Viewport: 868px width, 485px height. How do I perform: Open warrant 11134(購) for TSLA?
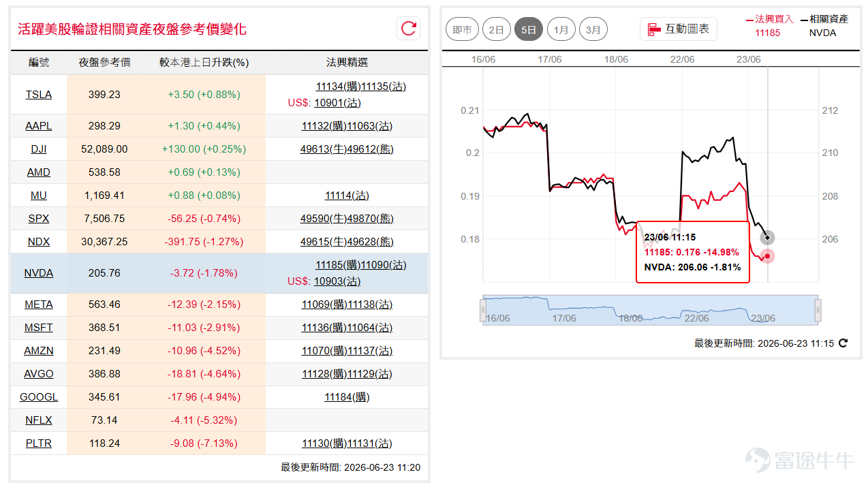click(338, 87)
